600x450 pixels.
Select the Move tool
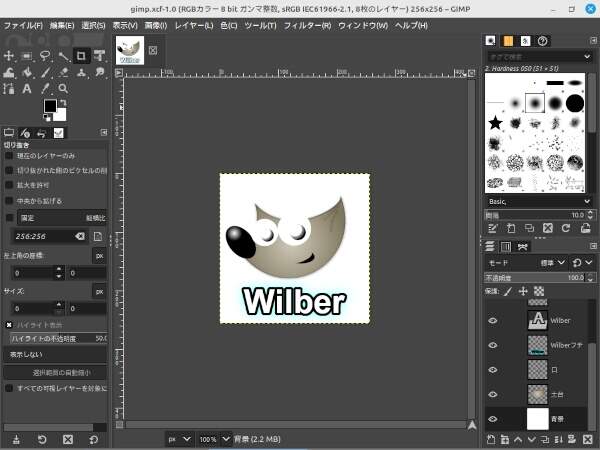click(9, 55)
